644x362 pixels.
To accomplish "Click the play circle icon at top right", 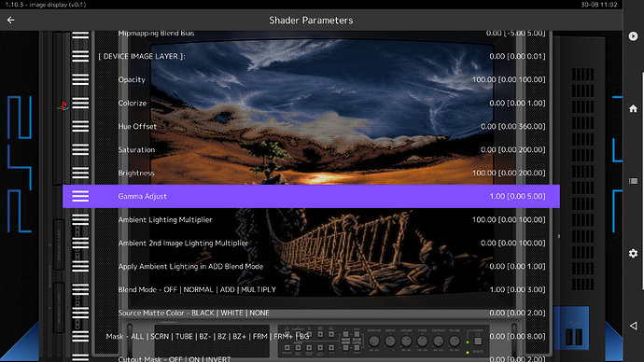I will [x=633, y=36].
